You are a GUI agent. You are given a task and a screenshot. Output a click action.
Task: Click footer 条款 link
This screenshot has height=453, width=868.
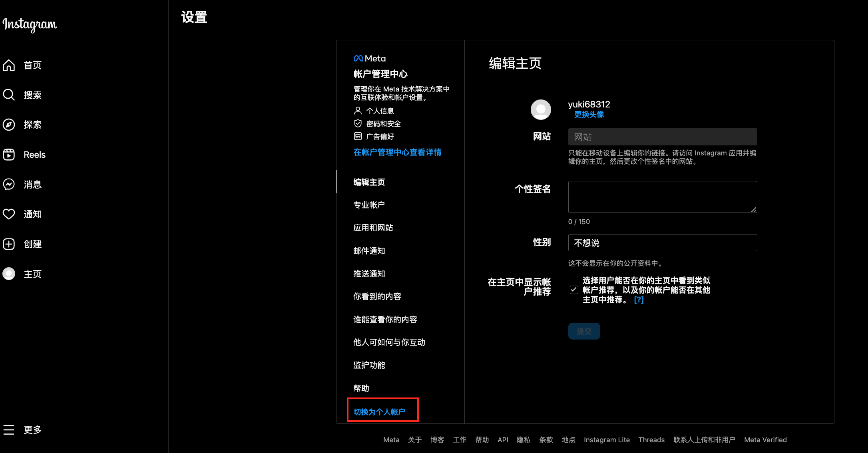pyautogui.click(x=546, y=440)
